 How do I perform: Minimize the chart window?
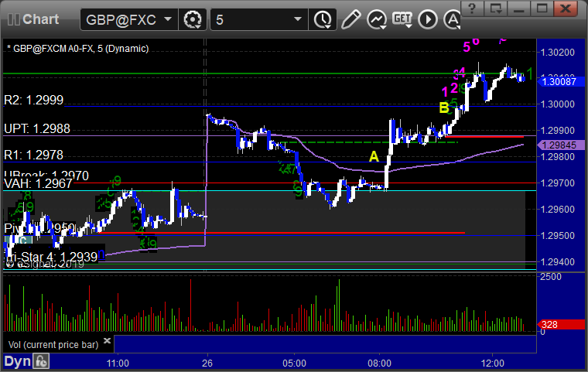[x=518, y=9]
